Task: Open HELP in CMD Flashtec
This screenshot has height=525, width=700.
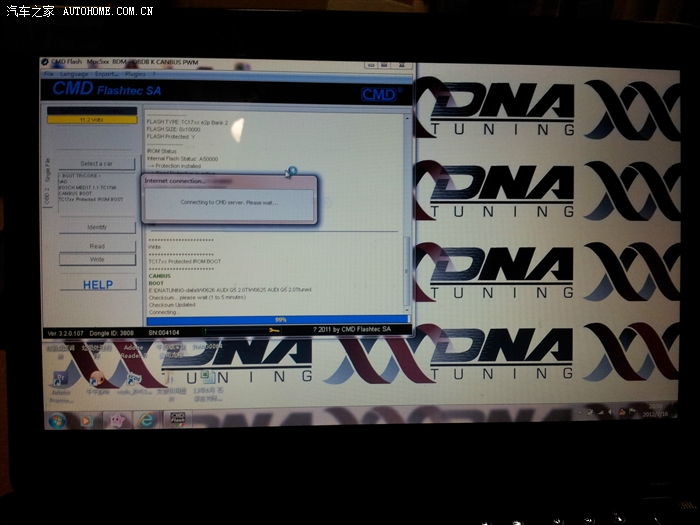Action: pos(97,284)
